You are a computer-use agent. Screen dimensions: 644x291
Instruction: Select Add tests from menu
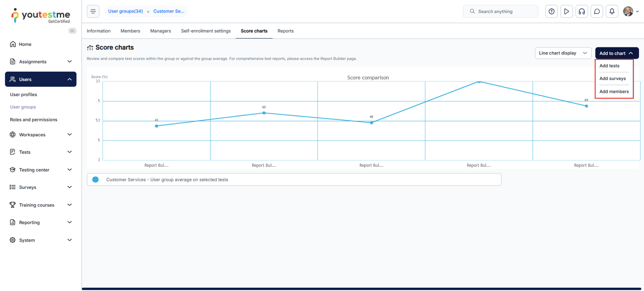pyautogui.click(x=609, y=66)
